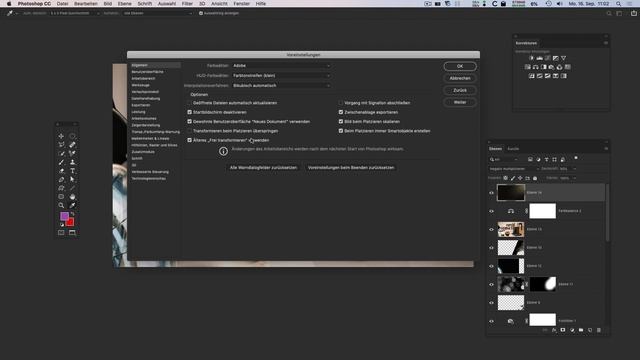This screenshot has height=360, width=640.
Task: Toggle "Älteres Frei transformieren verwenden" checkbox
Action: pos(189,140)
